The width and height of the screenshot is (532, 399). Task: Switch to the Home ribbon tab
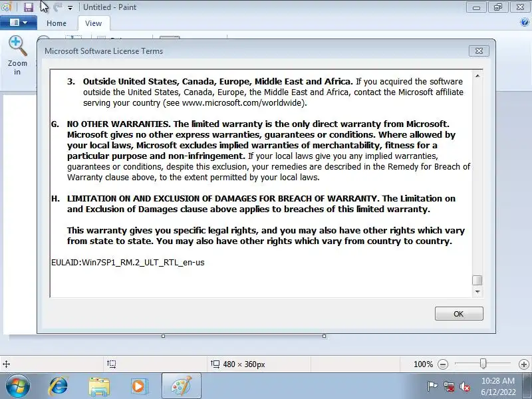(x=57, y=23)
